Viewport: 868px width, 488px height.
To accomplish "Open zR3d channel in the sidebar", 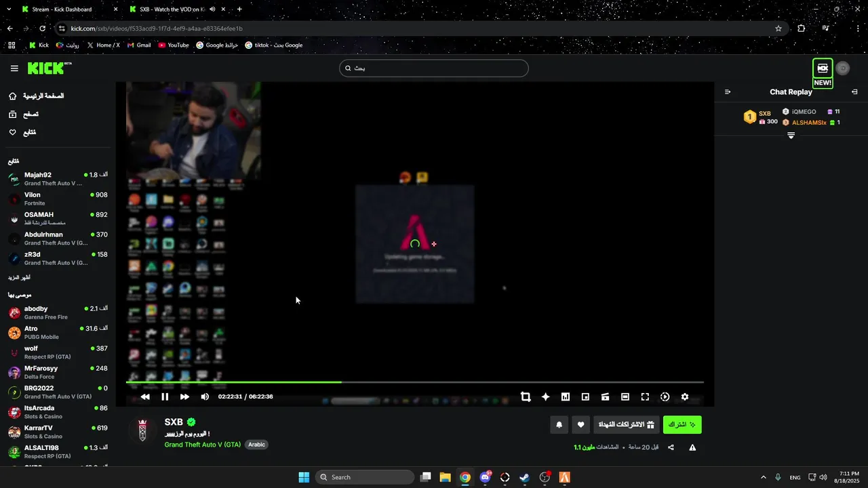I will click(58, 258).
